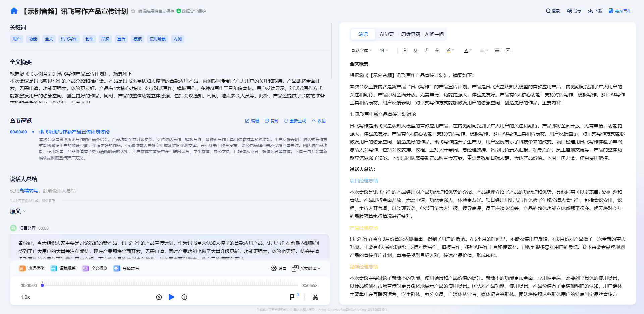Screen dimensions: 644x314
Task: Open search in top right
Action: point(553,11)
